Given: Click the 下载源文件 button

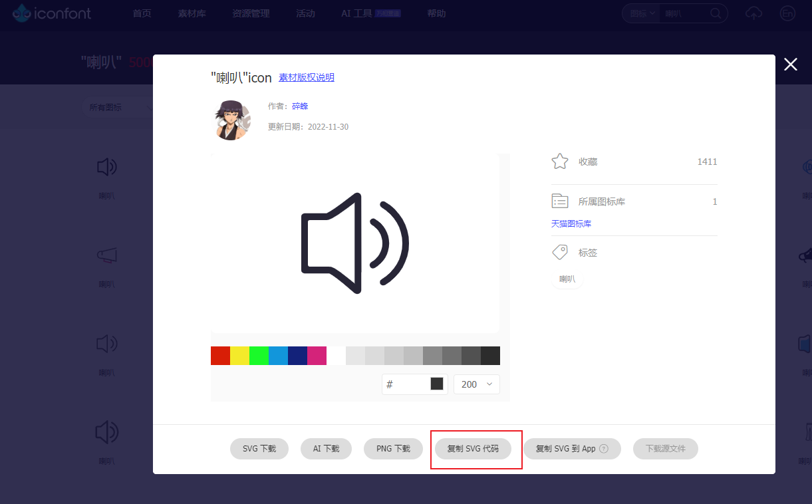Looking at the screenshot, I should click(666, 449).
